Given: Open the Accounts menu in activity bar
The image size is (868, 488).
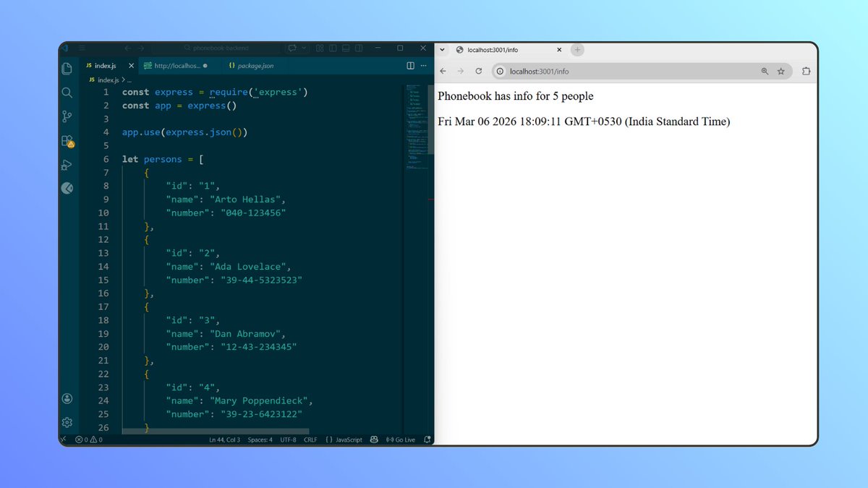Looking at the screenshot, I should tap(67, 398).
